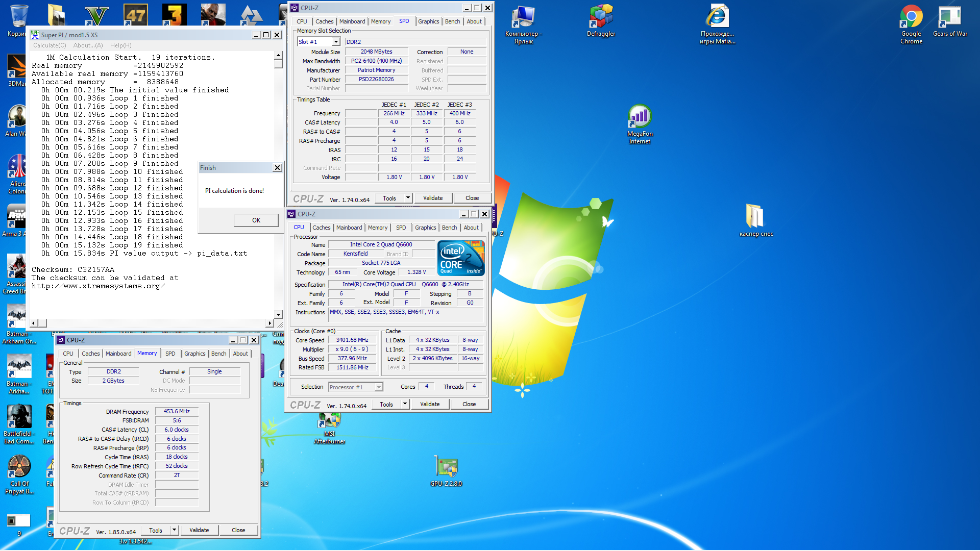Click Core Speed value 3401.68 MHz
Screen dimensions: 980x551
(x=352, y=340)
